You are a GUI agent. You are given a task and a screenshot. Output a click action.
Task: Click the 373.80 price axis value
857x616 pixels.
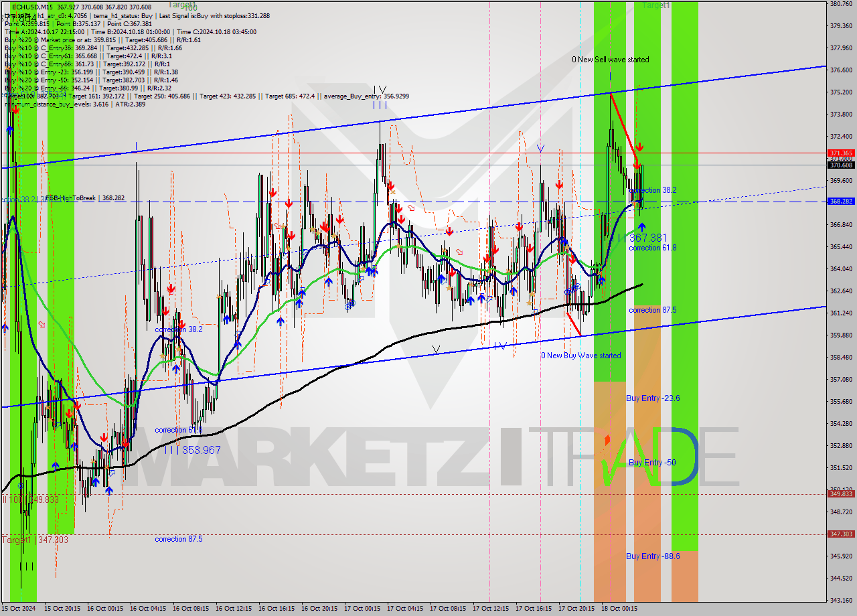(840, 114)
